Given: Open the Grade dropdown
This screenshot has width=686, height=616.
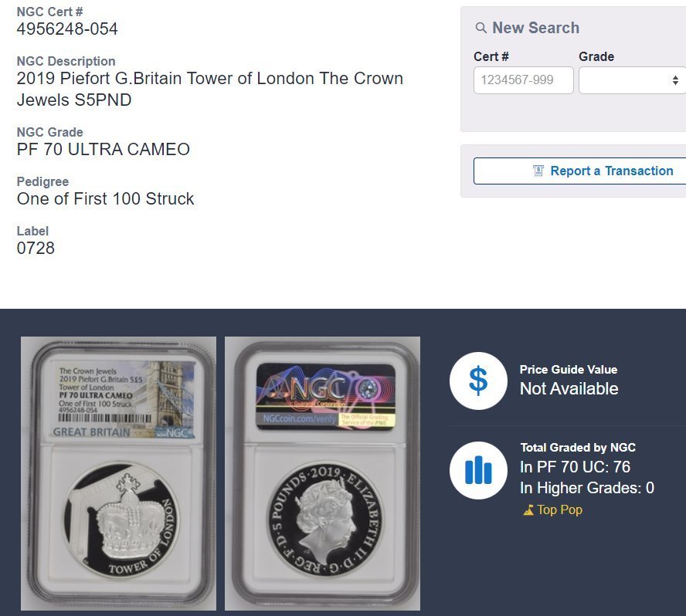Looking at the screenshot, I should click(633, 80).
